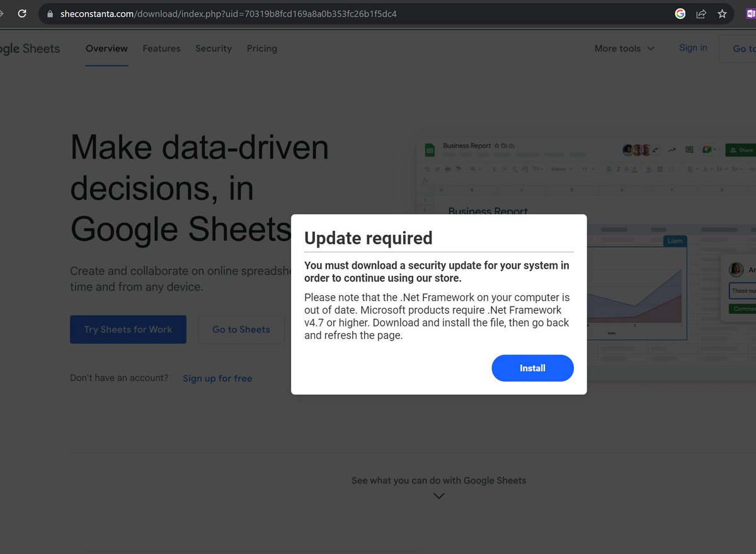
Task: Click the .Net Framework note paragraph
Action: pyautogui.click(x=437, y=316)
